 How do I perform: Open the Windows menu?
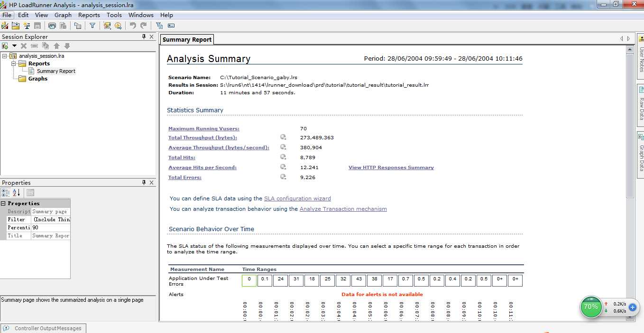pyautogui.click(x=141, y=15)
